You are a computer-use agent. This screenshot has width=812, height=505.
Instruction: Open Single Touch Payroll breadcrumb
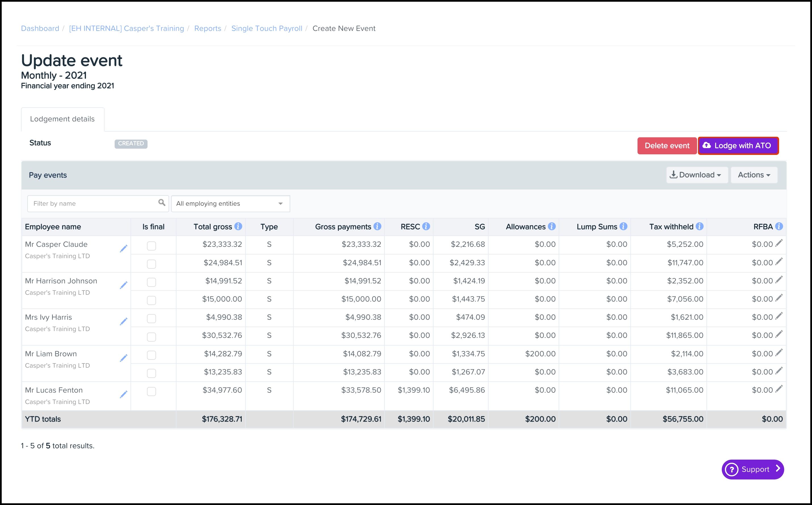tap(266, 28)
